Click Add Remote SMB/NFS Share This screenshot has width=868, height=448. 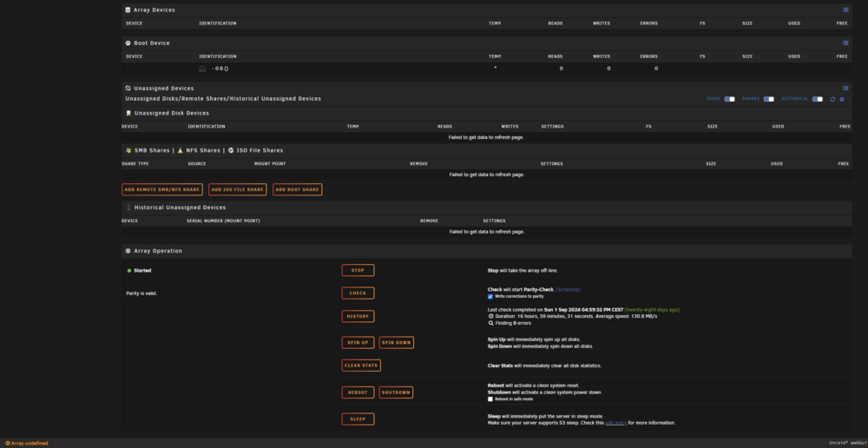tap(162, 189)
